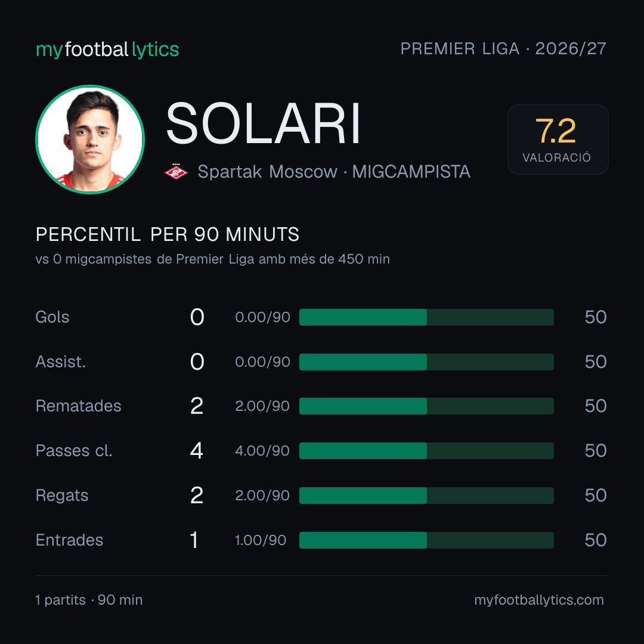Click the Passes cl. total of 4
Viewport: 644px width, 644px height.
(197, 451)
